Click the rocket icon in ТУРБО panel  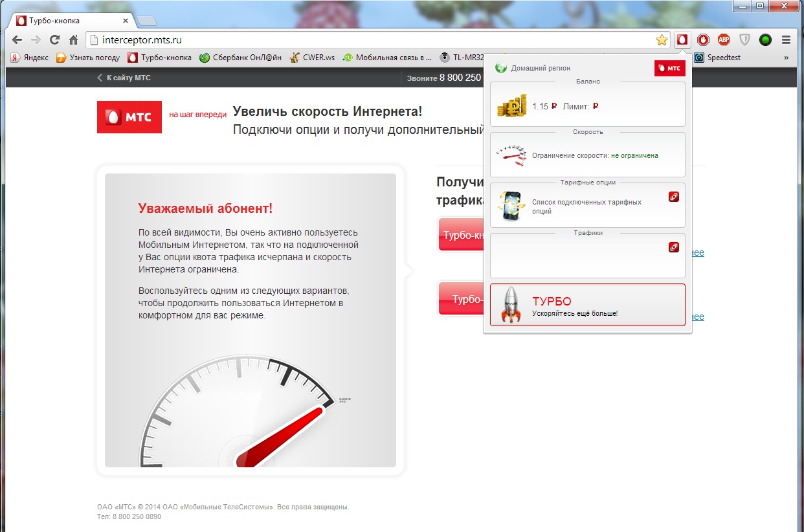click(511, 305)
